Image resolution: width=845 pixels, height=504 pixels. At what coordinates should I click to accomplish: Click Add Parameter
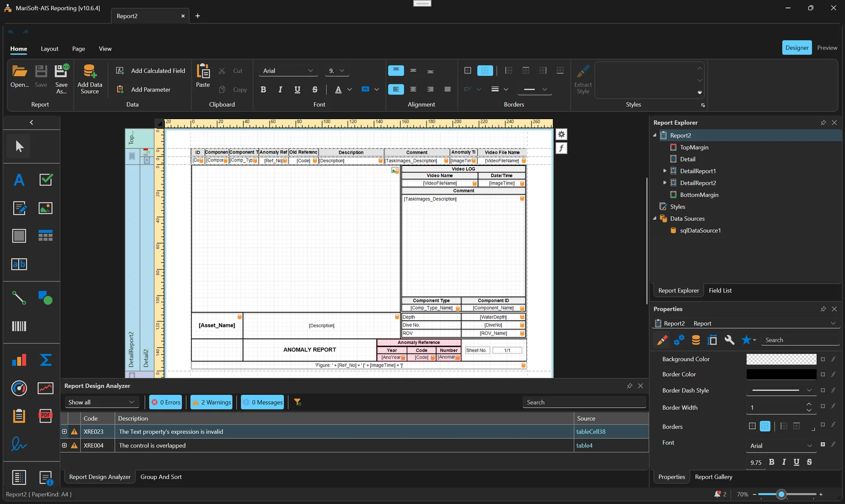pos(143,89)
